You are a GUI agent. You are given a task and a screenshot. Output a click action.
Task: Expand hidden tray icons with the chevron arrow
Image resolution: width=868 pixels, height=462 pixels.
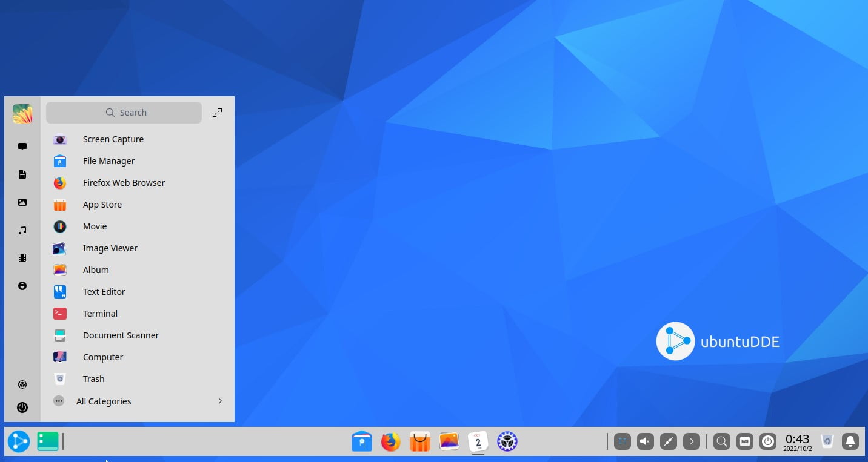pos(692,441)
